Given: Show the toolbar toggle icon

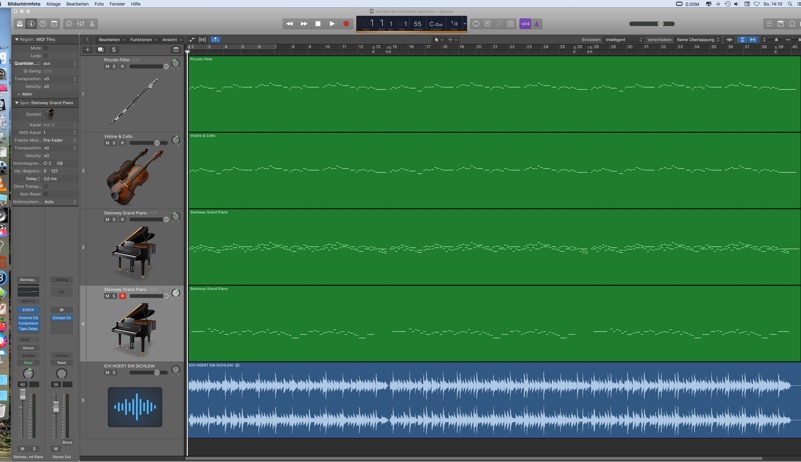Looking at the screenshot, I should coord(54,24).
